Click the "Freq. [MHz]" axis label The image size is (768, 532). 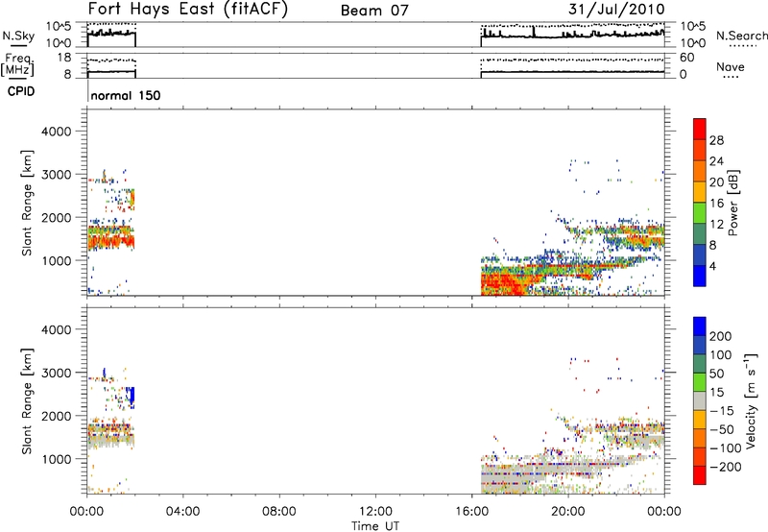tap(17, 64)
